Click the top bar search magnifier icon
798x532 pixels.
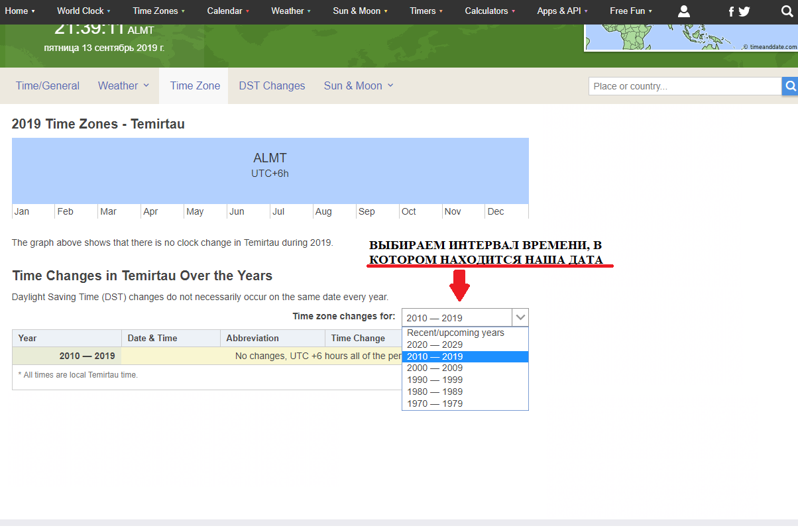(x=787, y=11)
